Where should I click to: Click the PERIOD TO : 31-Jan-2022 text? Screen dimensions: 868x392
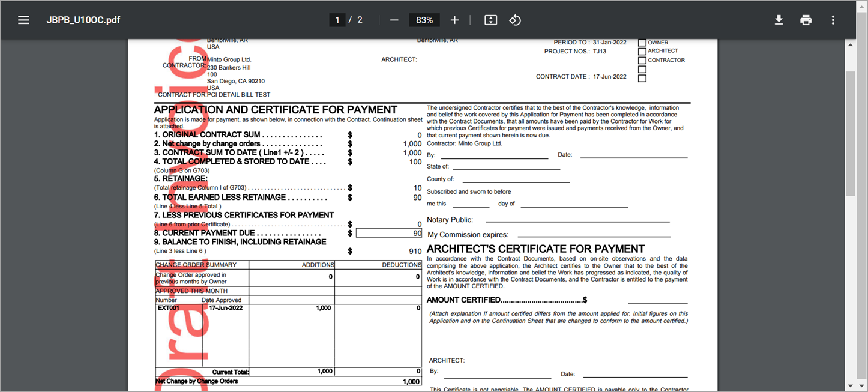[x=590, y=43]
